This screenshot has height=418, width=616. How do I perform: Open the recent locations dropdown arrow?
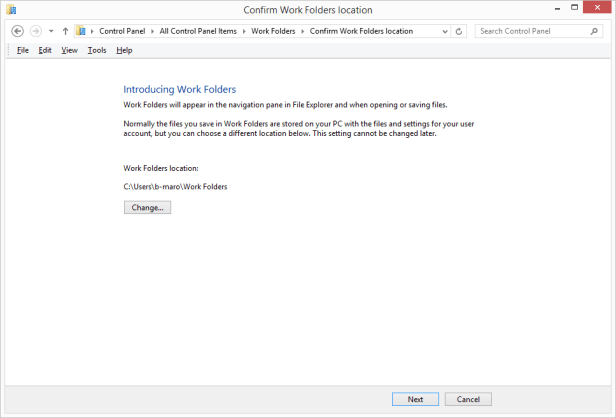[x=51, y=31]
